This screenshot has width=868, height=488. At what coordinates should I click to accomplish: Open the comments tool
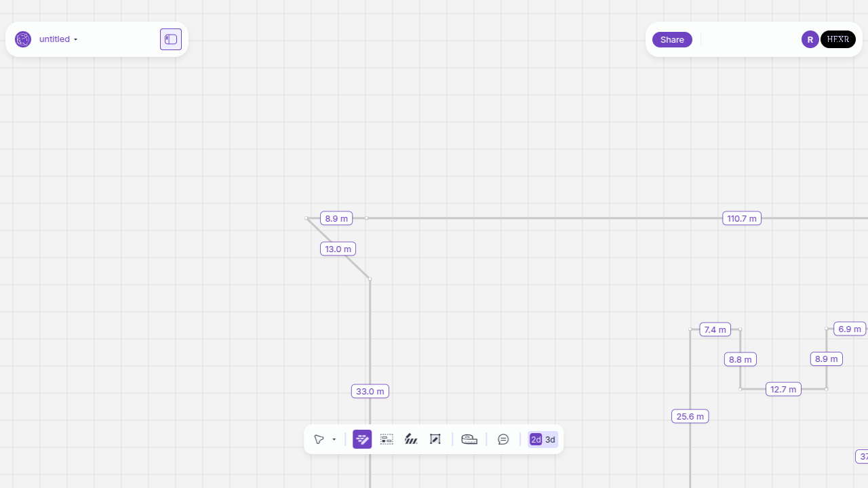pos(503,439)
